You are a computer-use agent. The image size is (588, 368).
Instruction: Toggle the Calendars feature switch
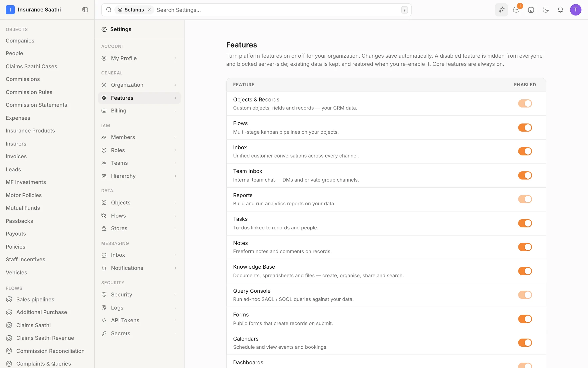[525, 343]
